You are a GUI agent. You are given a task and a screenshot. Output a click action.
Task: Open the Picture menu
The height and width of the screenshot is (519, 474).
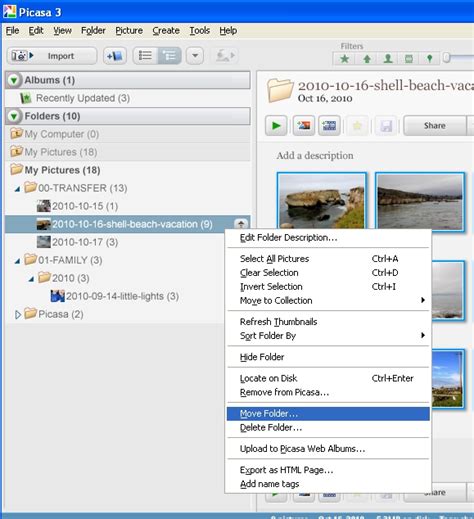(x=129, y=30)
